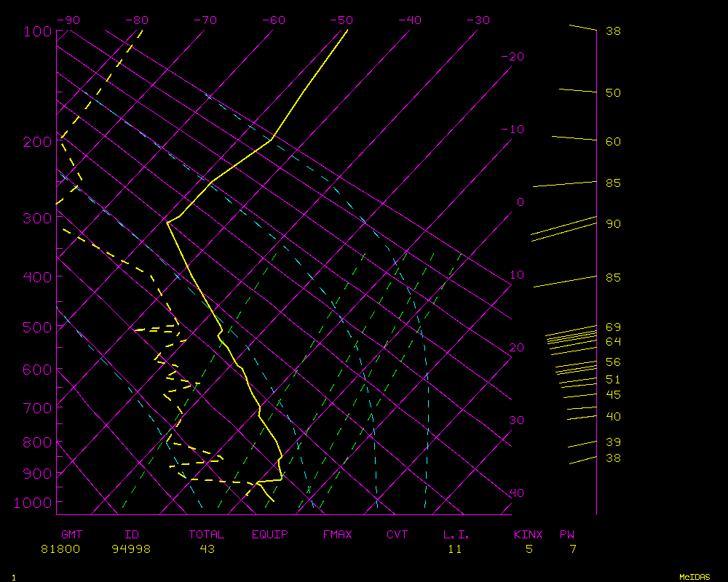Click the station ID value 94998
This screenshot has height=582, width=728.
pos(131,549)
